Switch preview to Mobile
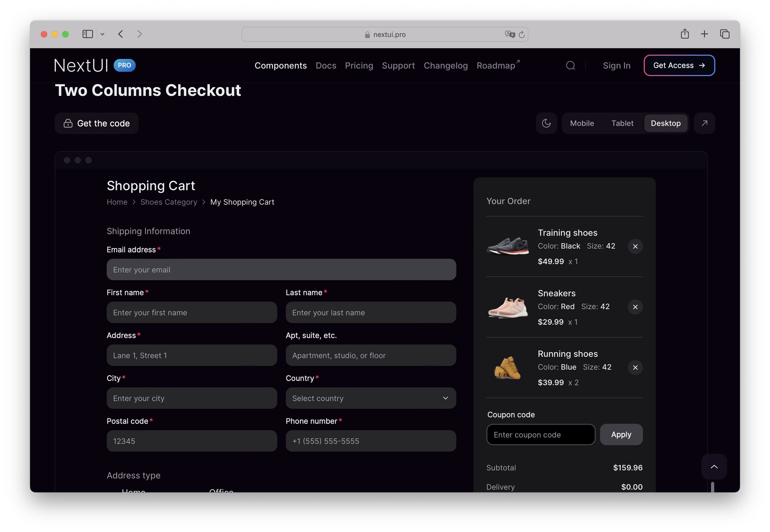This screenshot has width=770, height=532. click(x=582, y=123)
